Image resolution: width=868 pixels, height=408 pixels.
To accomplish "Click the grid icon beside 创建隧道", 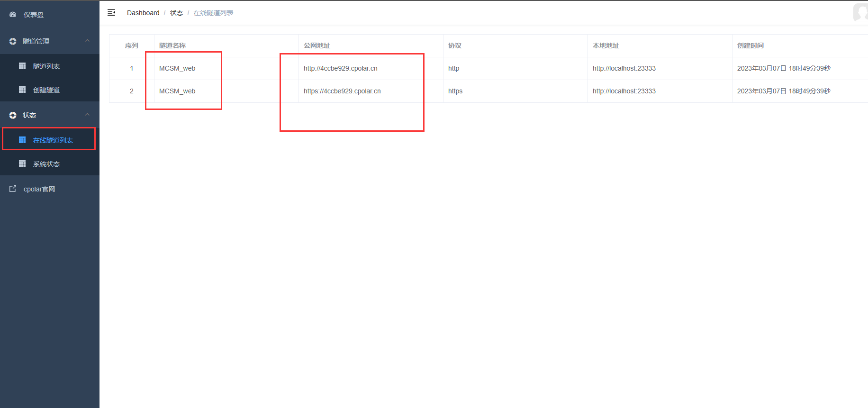I will click(22, 90).
